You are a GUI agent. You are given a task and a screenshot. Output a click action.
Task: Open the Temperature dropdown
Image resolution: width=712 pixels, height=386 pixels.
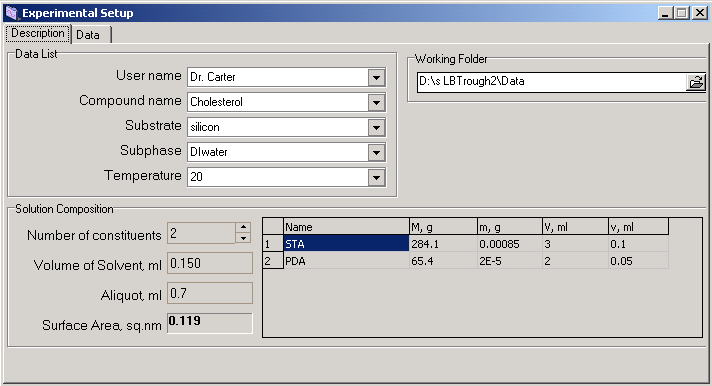pyautogui.click(x=376, y=177)
